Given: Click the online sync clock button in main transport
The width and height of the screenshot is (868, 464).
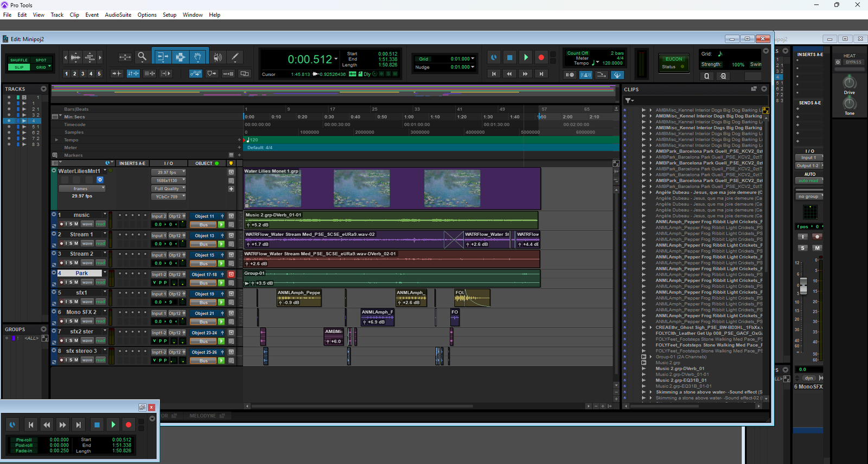Looking at the screenshot, I should click(x=494, y=57).
